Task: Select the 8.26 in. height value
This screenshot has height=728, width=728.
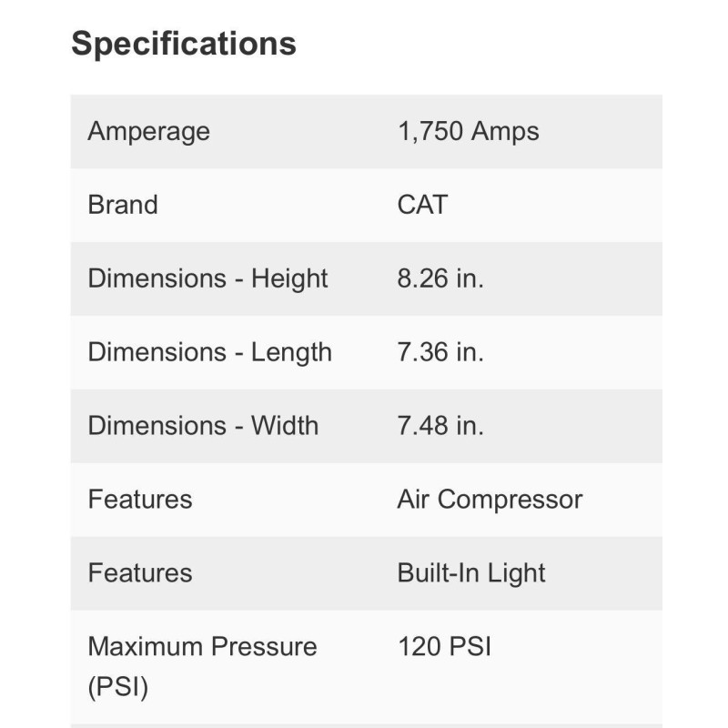Action: point(440,278)
